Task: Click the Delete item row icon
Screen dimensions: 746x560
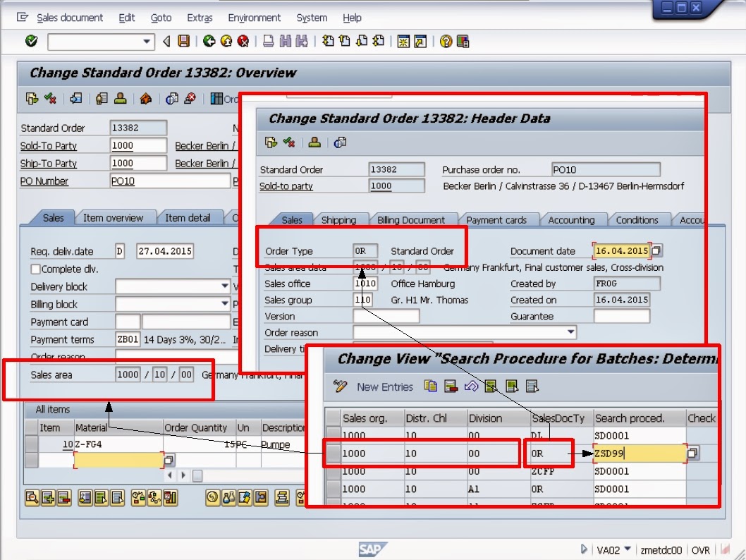Action: tap(63, 498)
